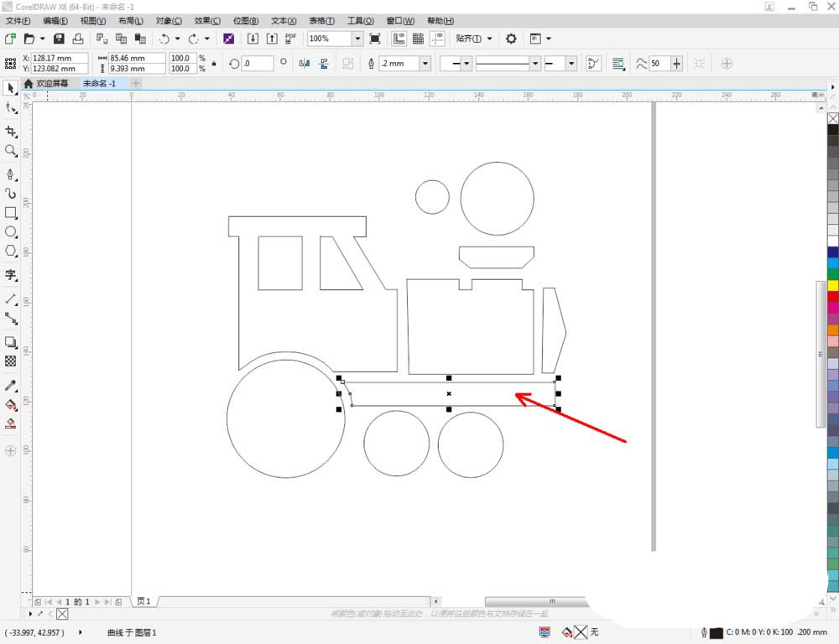Publish to PDF

[x=290, y=39]
